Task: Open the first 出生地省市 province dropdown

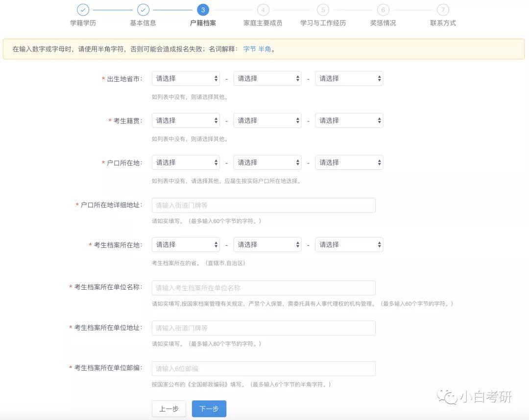Action: point(185,78)
